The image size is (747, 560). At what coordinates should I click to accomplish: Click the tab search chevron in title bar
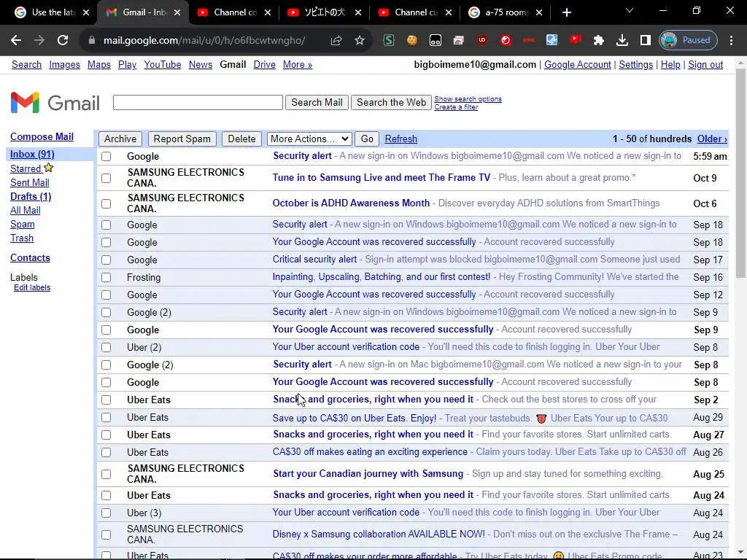click(x=630, y=10)
